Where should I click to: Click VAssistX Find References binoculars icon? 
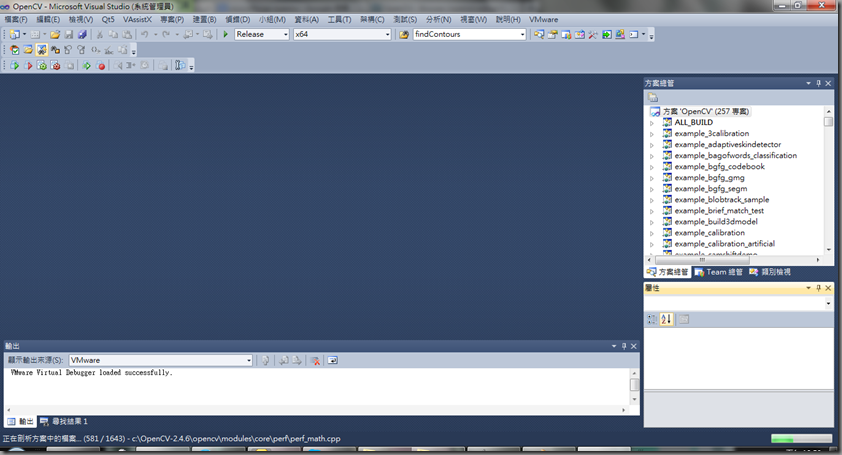point(55,50)
